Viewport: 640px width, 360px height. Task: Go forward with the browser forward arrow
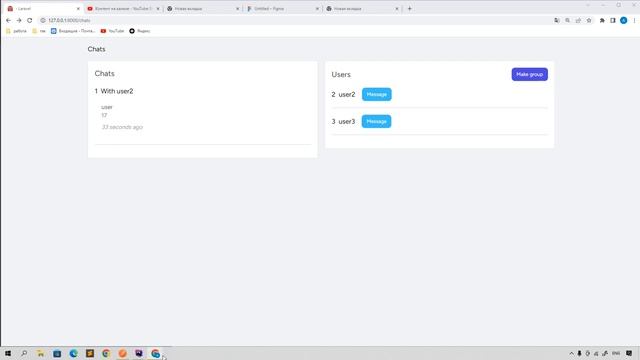coord(19,20)
